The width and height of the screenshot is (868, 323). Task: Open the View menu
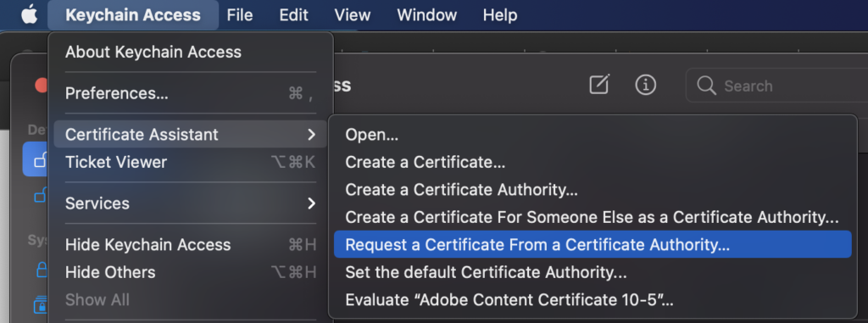[x=352, y=15]
